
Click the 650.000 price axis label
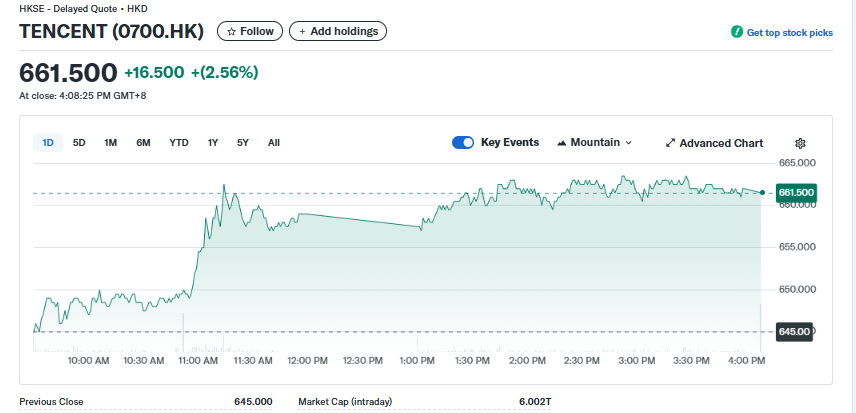(797, 289)
